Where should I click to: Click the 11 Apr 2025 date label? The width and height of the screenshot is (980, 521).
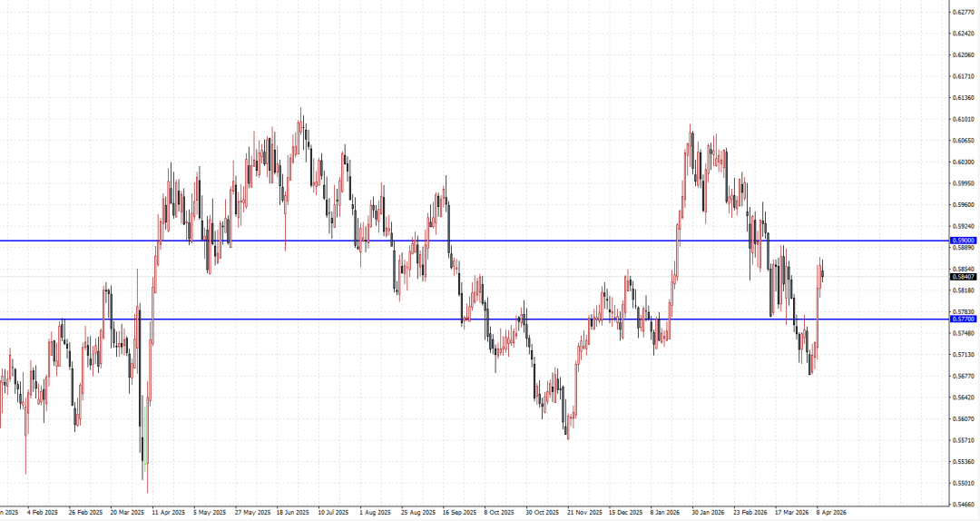pos(169,512)
